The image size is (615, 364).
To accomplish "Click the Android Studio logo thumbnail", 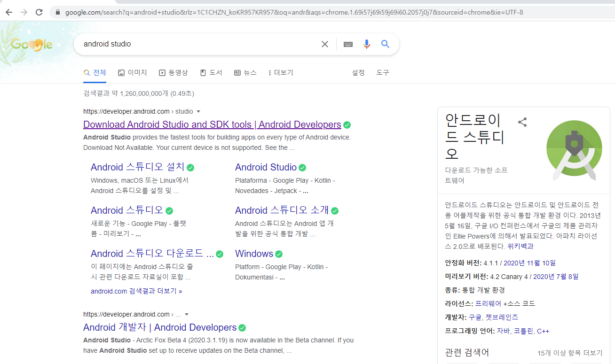I will pyautogui.click(x=575, y=150).
